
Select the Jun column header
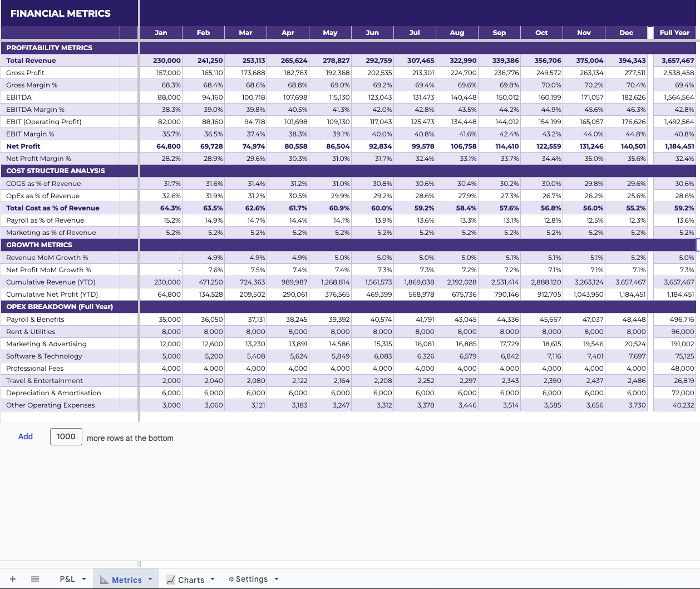tap(372, 33)
